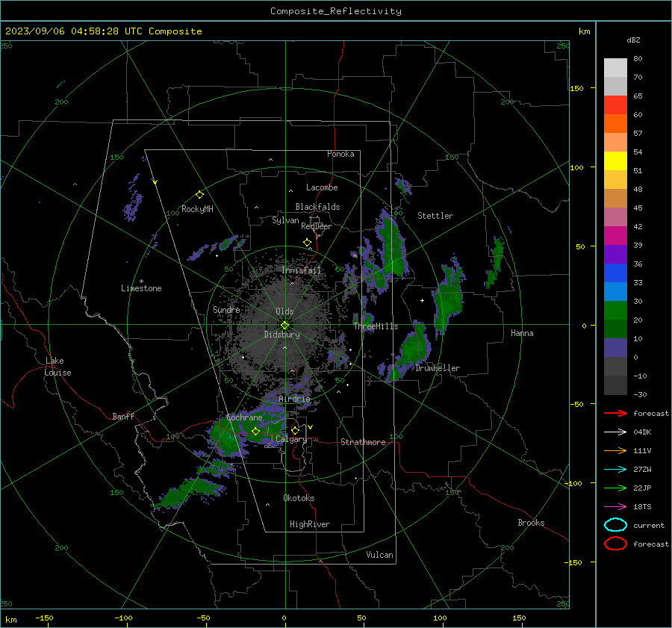Click the yellow diamond marker below Cochrane
Image resolution: width=672 pixels, height=628 pixels.
255,432
